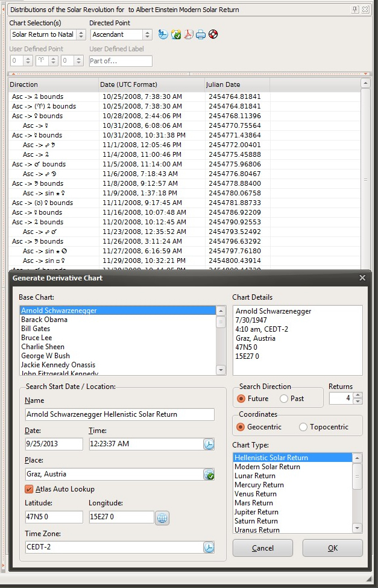Click the clock icon in the Distributions toolbar
The height and width of the screenshot is (588, 378).
coord(163,34)
